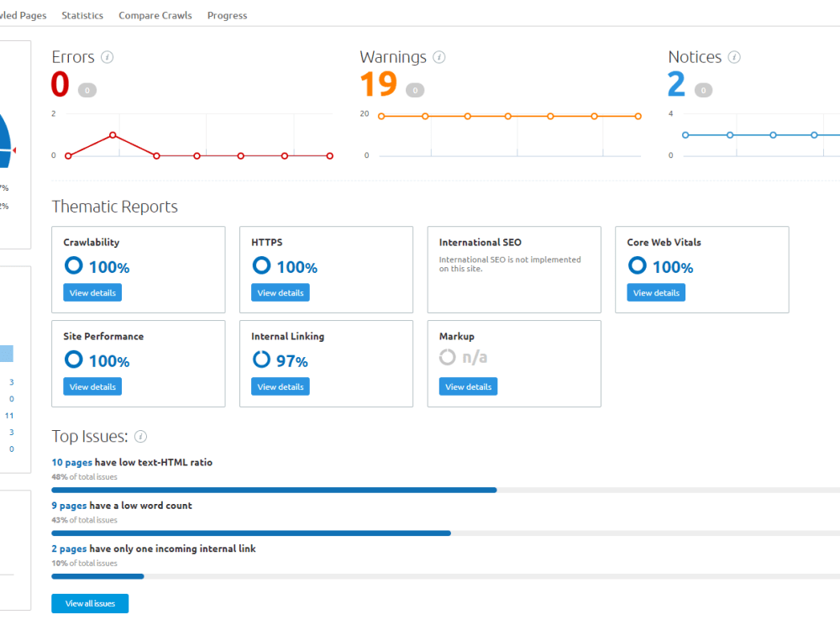Viewport: 840px width, 630px height.
Task: Open the Errors info icon
Action: tap(108, 57)
